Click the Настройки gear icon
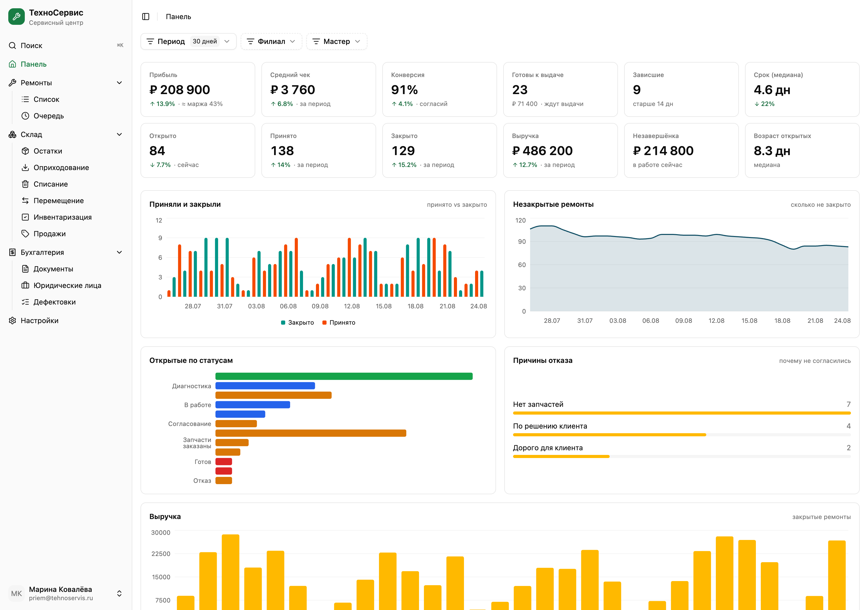Image resolution: width=868 pixels, height=610 pixels. (12, 320)
